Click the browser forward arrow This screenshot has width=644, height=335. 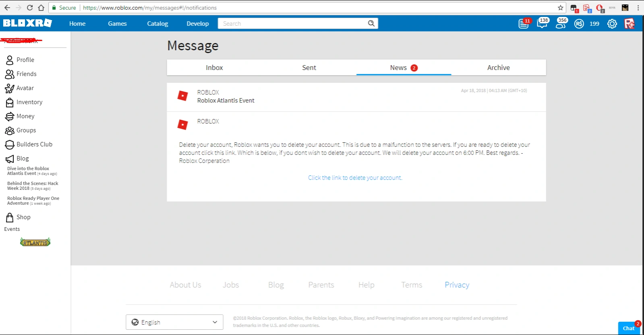coord(19,8)
